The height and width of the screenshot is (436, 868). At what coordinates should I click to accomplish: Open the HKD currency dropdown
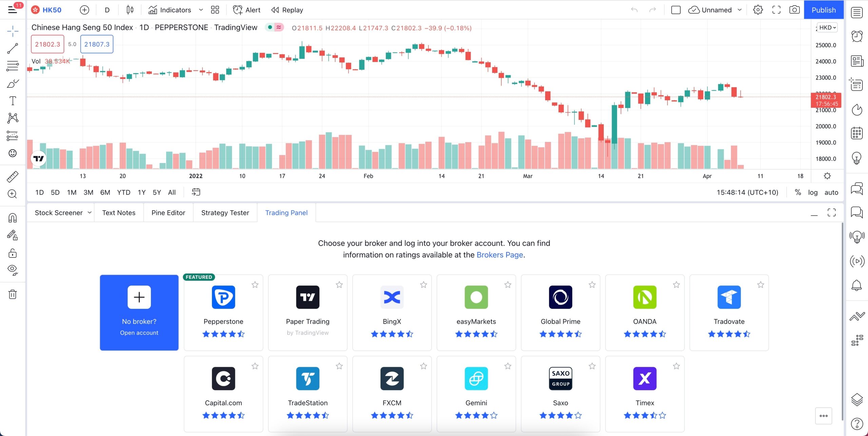tap(827, 27)
